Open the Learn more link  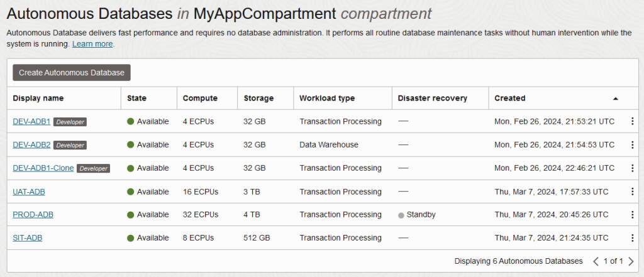click(x=92, y=44)
